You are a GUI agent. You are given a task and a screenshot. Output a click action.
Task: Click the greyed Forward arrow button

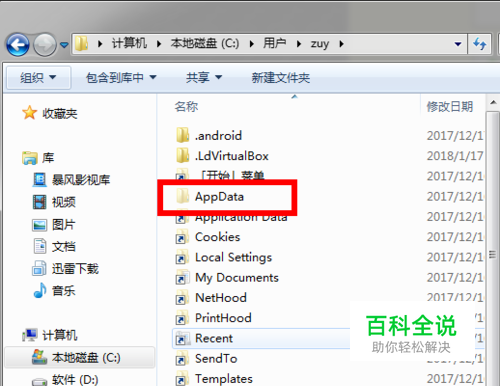click(45, 44)
